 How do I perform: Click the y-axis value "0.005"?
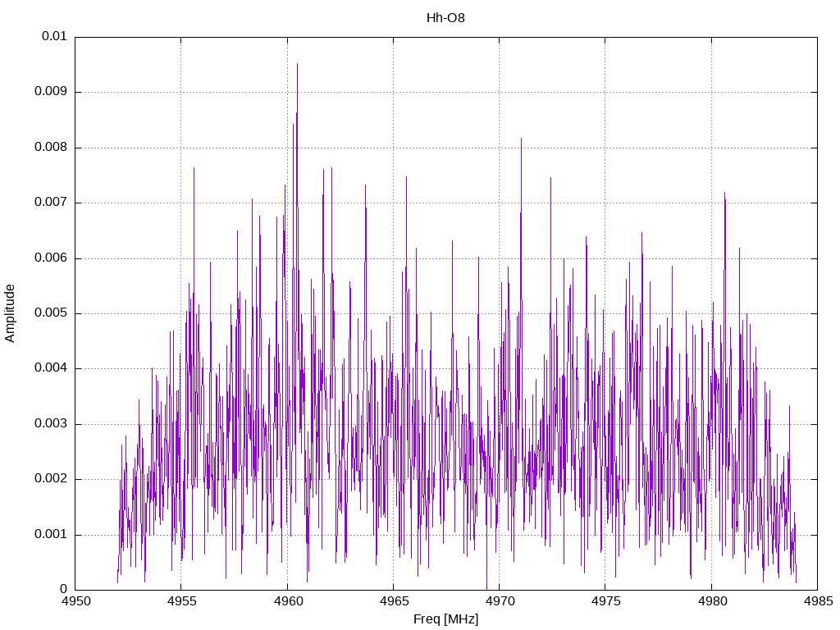point(51,313)
